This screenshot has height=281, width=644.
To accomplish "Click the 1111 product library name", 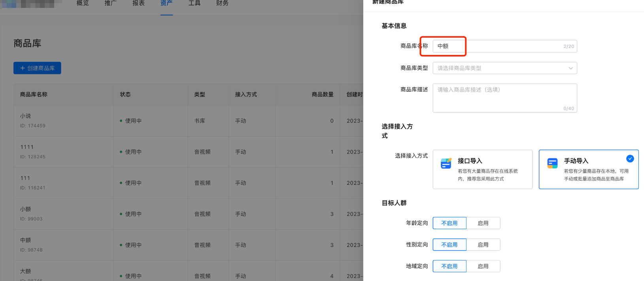I will 27,147.
